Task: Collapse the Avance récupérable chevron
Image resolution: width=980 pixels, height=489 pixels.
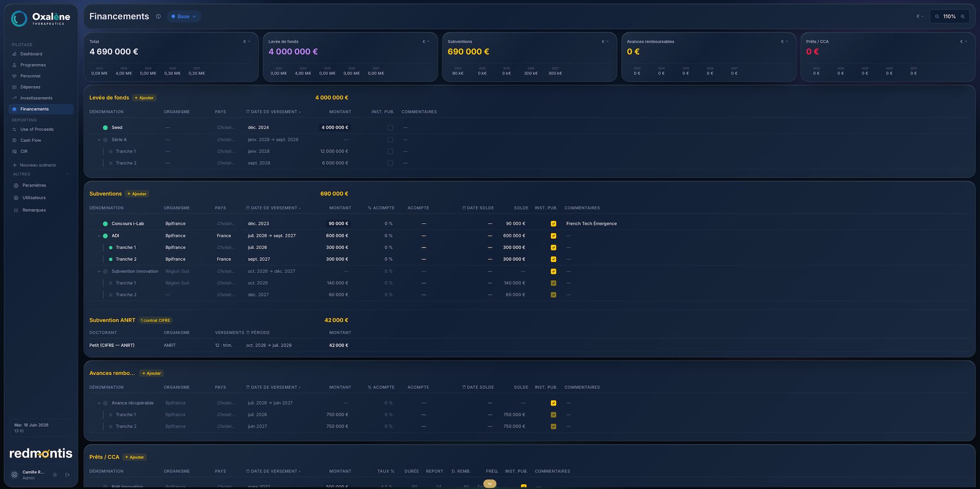Action: tap(99, 403)
